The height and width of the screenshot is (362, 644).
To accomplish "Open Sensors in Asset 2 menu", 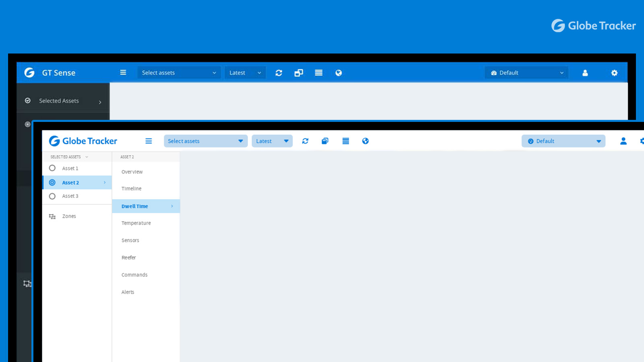I will tap(130, 241).
